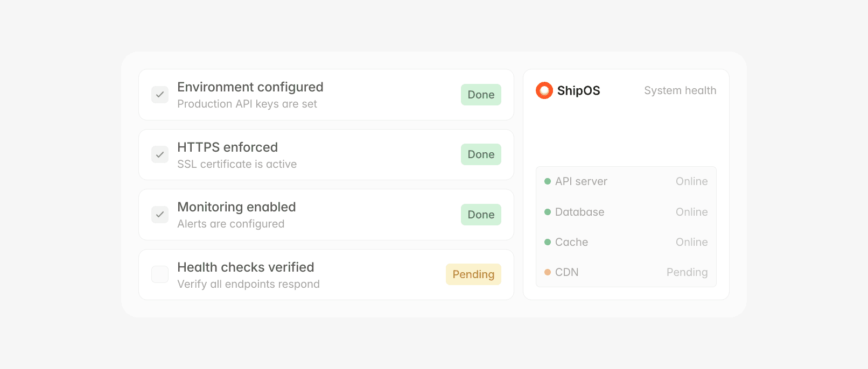Click the Pending status of CDN

click(x=687, y=272)
